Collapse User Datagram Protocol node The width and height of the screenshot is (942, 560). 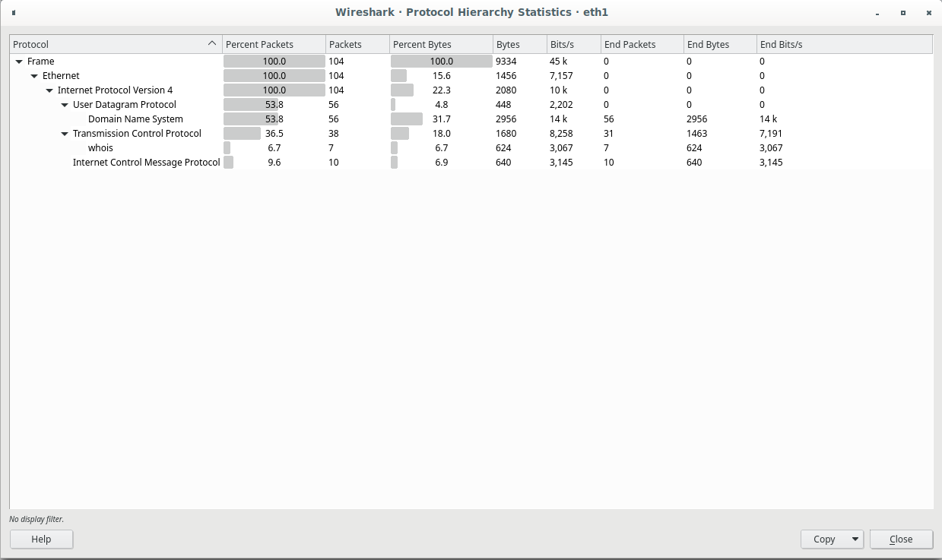[65, 105]
